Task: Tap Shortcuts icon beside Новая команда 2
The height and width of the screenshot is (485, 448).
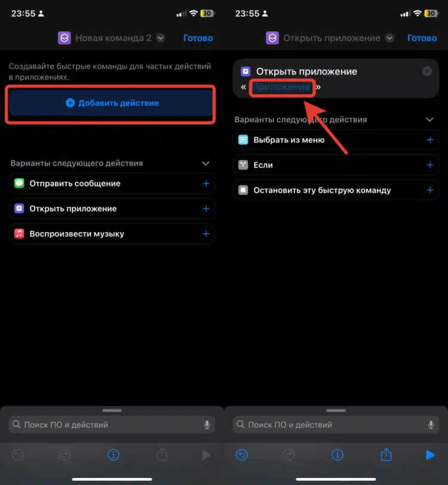Action: (x=65, y=38)
